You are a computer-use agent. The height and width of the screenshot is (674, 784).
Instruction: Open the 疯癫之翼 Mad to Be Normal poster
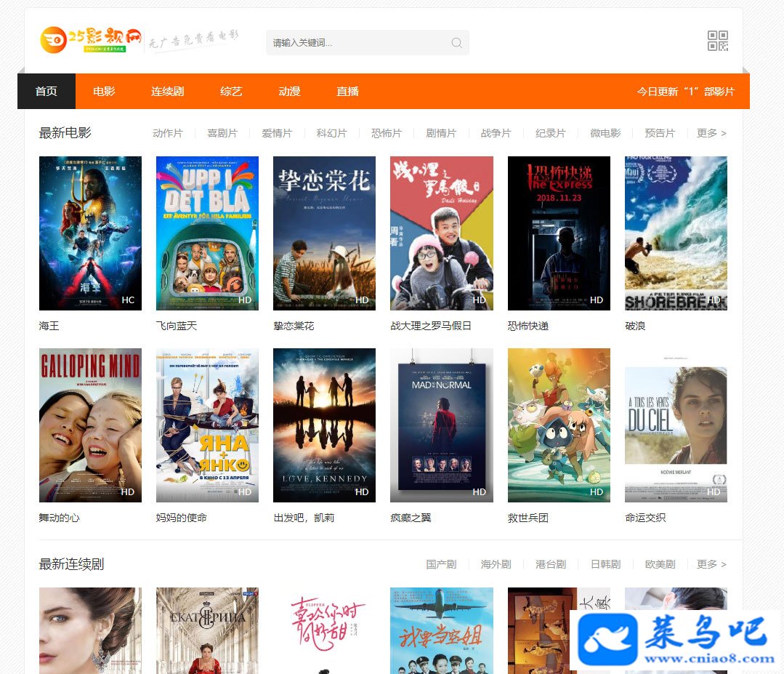(442, 425)
